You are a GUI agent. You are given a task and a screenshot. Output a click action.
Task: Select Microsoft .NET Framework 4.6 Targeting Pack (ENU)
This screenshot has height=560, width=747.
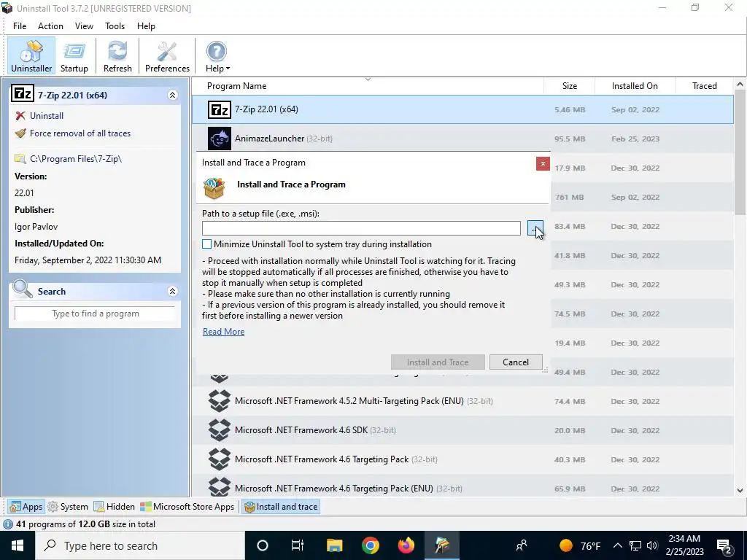click(462, 486)
